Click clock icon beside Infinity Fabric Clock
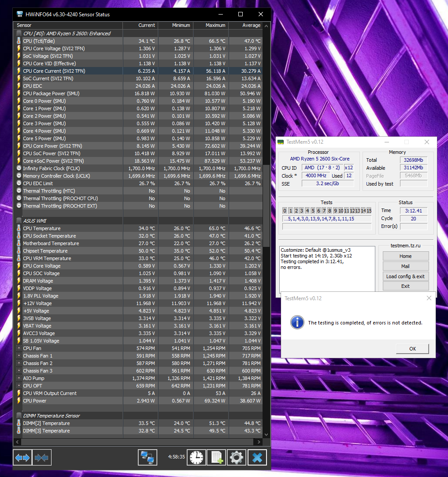The width and height of the screenshot is (448, 477). 19,168
